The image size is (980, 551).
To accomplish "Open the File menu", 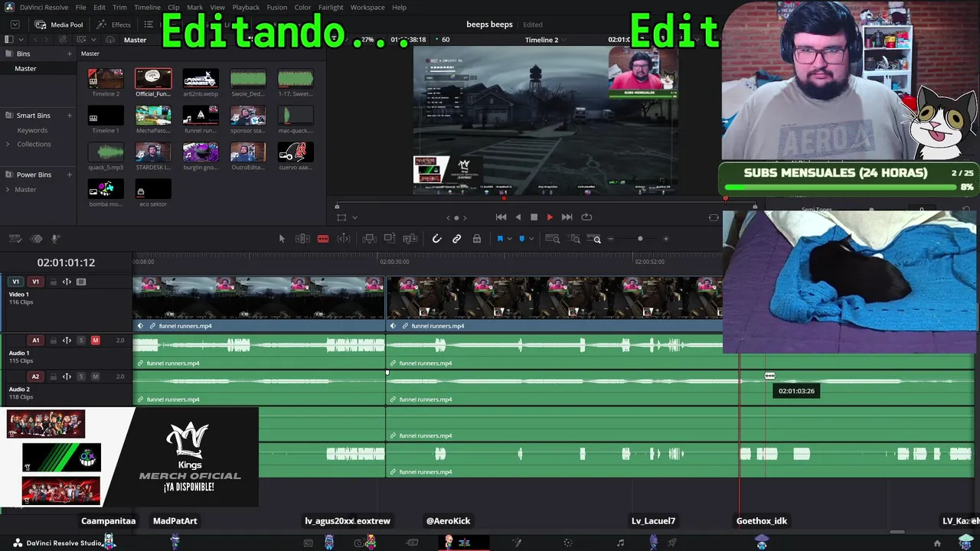I will click(80, 7).
